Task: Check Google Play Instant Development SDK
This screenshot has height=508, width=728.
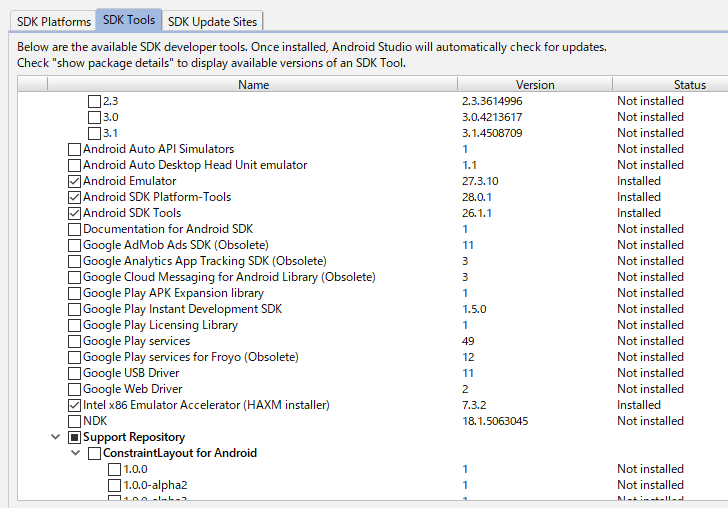Action: tap(74, 309)
